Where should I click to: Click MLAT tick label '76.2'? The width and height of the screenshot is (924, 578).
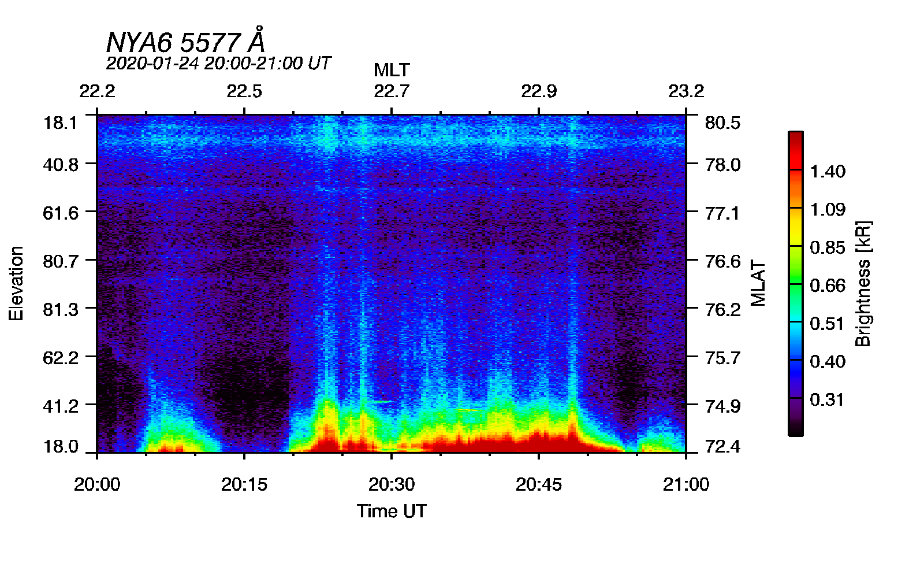[722, 310]
